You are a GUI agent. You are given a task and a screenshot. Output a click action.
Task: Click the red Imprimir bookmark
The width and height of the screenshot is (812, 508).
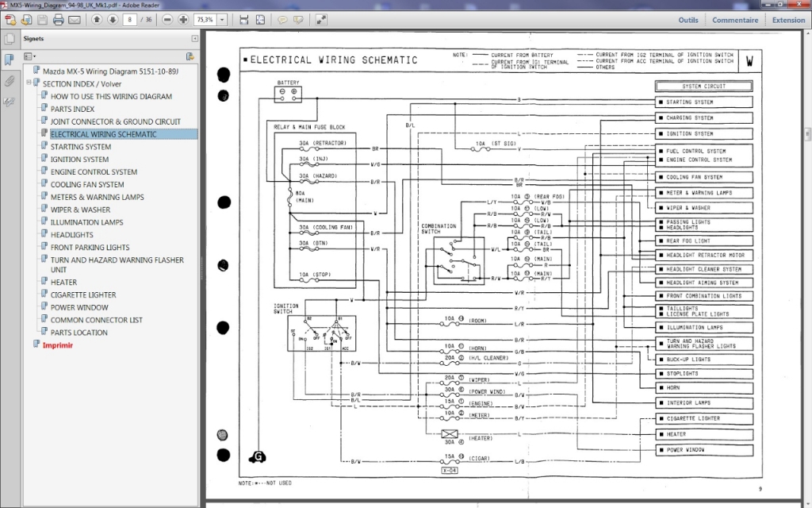tap(57, 345)
